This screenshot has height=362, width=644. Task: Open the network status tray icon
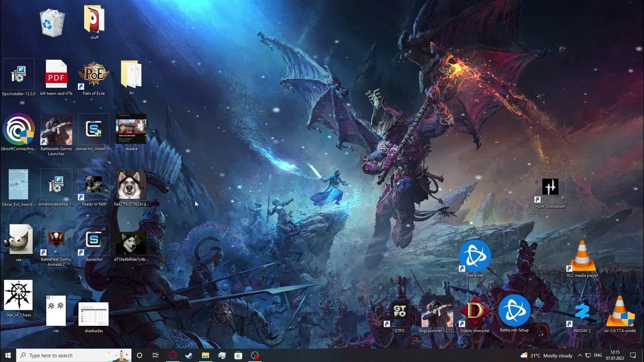pyautogui.click(x=588, y=355)
